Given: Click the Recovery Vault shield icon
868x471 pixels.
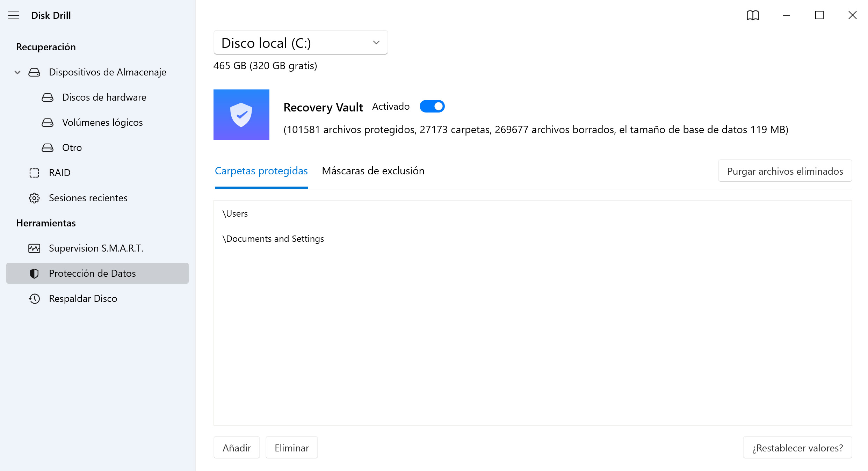Looking at the screenshot, I should (241, 114).
